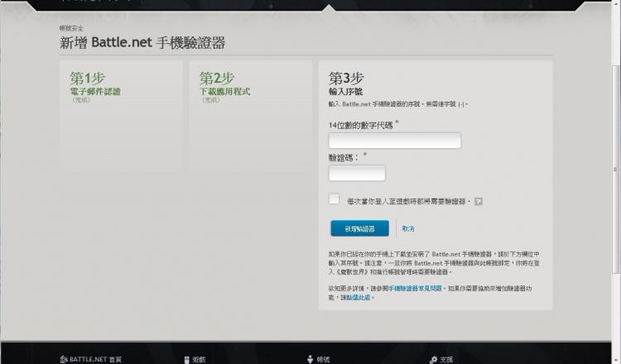
Task: Click the account person icon in footer
Action: (x=310, y=359)
